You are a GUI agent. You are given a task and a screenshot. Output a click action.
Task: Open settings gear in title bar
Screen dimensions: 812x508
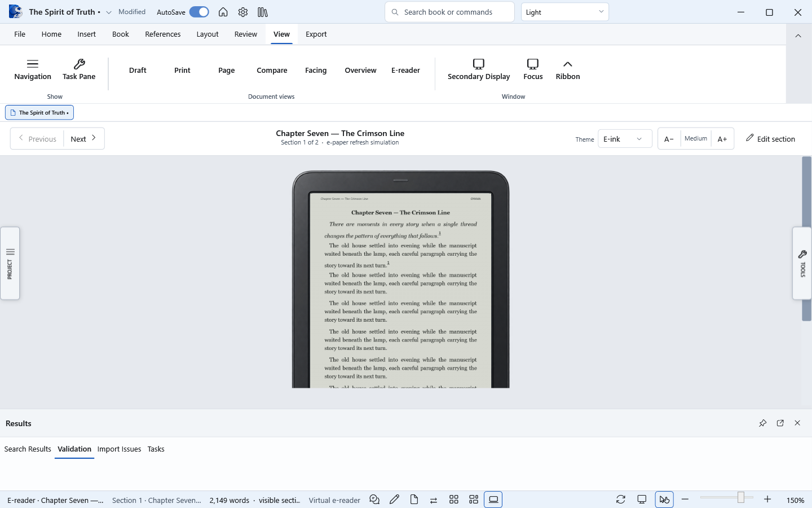coord(243,12)
